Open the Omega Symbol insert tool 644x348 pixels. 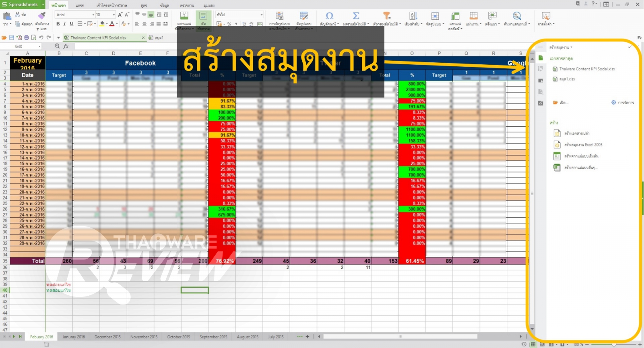[329, 16]
